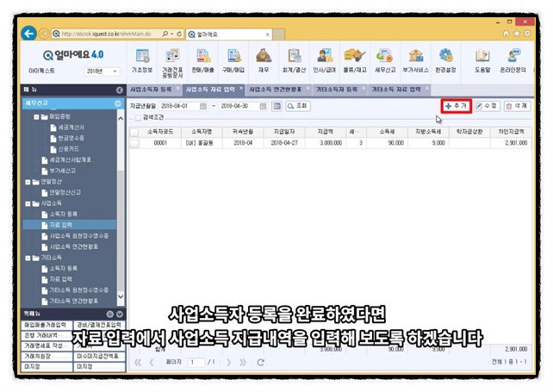Image resolution: width=553 pixels, height=392 pixels.
Task: Collapse the 세무신고 menu section header
Action: (x=118, y=103)
